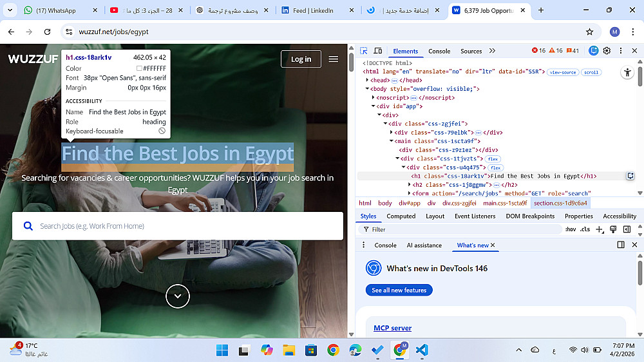
Task: Switch to drawer AI assistance tab
Action: [424, 245]
